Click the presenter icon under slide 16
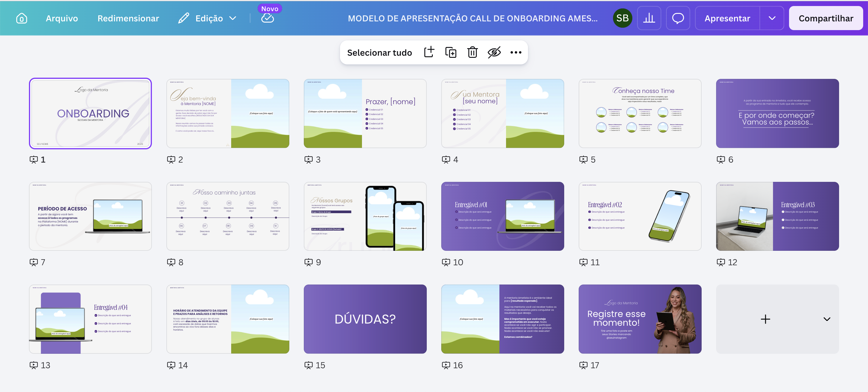 pos(446,365)
